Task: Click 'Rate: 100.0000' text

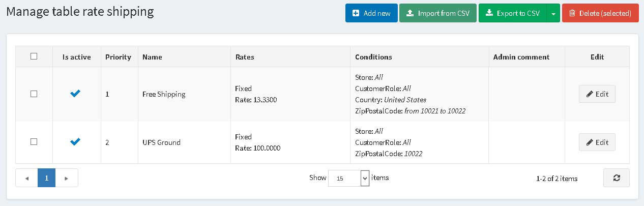Action: click(257, 148)
